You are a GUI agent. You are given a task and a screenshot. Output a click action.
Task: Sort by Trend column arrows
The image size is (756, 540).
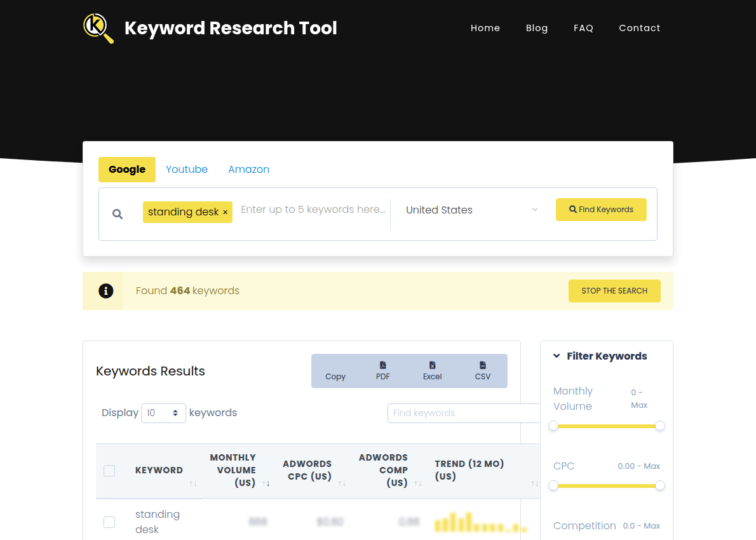click(x=535, y=483)
